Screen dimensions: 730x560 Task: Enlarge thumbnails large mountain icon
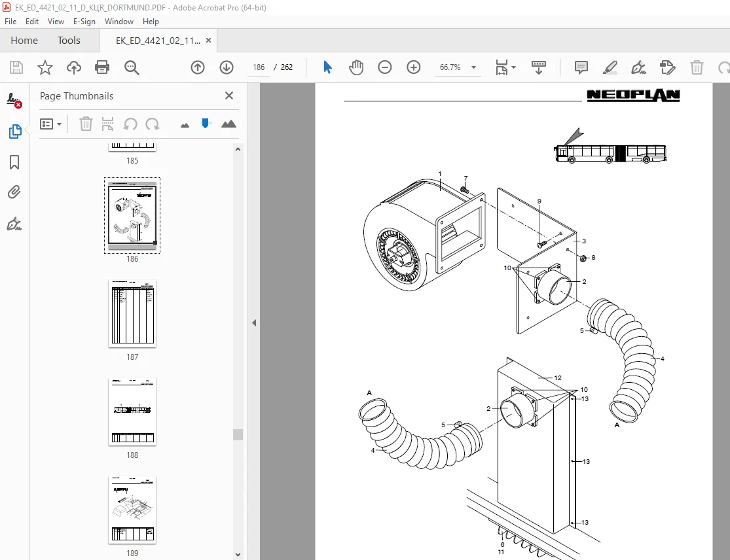(228, 124)
